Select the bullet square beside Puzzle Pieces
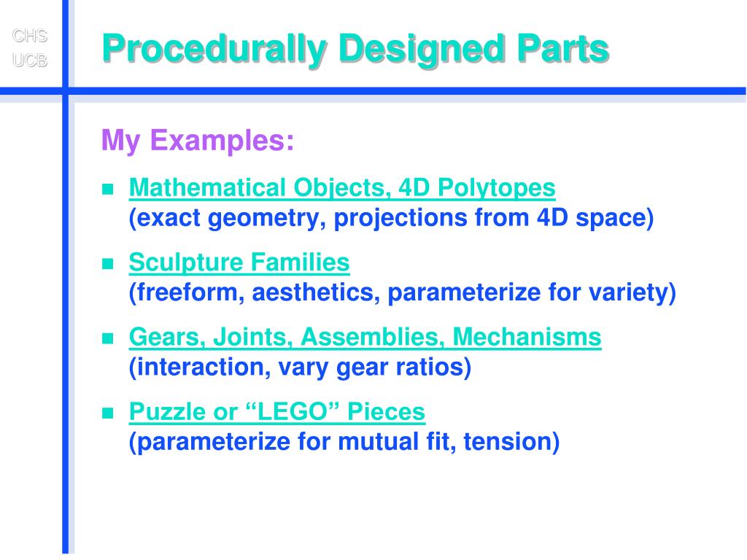Screen dimensions: 747x560 point(108,413)
